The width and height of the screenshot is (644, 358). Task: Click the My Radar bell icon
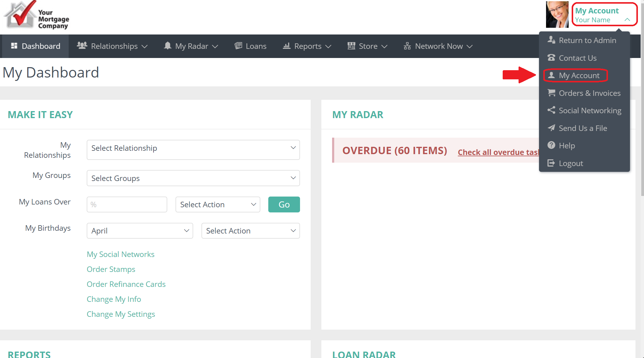(x=168, y=46)
